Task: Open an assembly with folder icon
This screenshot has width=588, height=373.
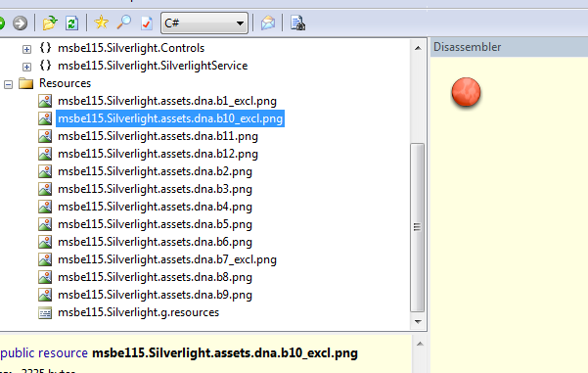Action: pyautogui.click(x=50, y=23)
